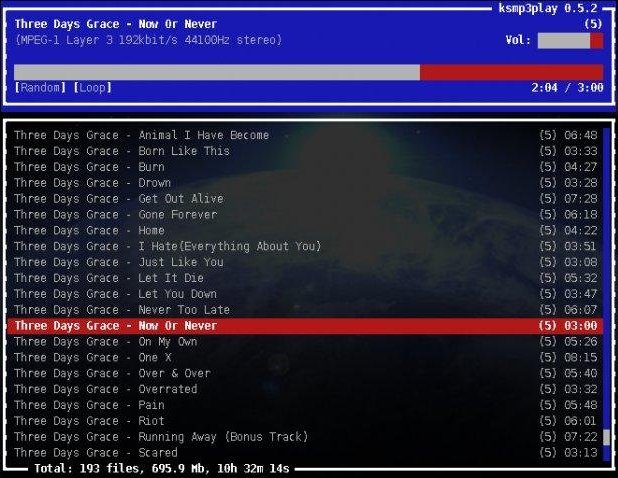Select track 'Home'
The height and width of the screenshot is (478, 618).
tap(305, 231)
